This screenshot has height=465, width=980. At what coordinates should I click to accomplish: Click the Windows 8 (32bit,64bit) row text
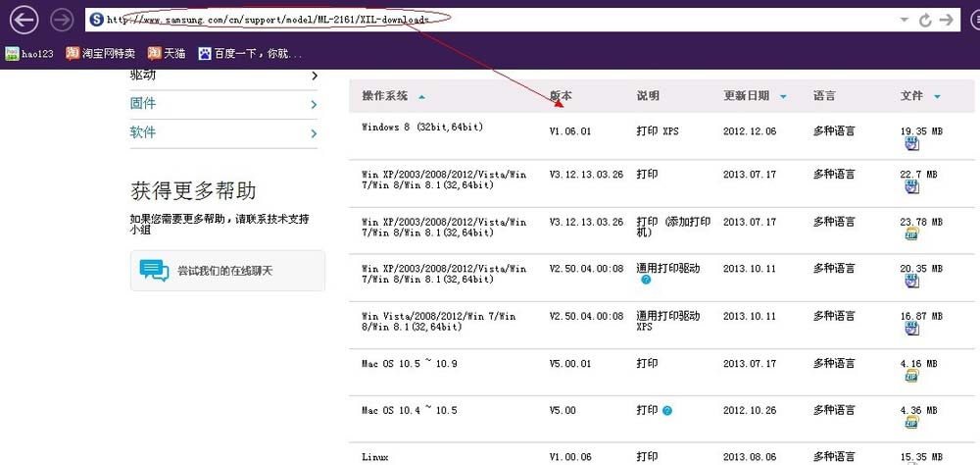[422, 128]
